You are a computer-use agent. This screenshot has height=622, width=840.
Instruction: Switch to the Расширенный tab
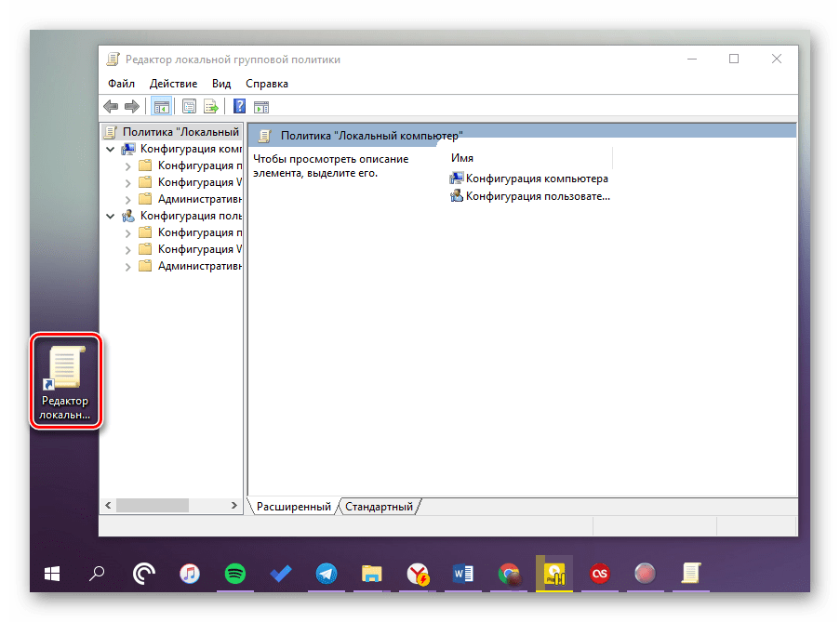(294, 507)
